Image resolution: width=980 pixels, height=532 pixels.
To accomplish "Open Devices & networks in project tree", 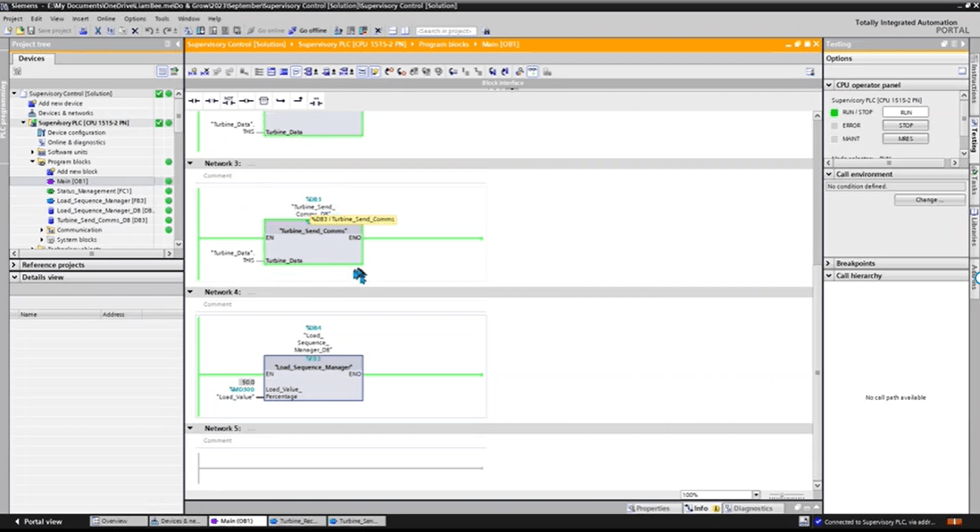I will pyautogui.click(x=65, y=113).
